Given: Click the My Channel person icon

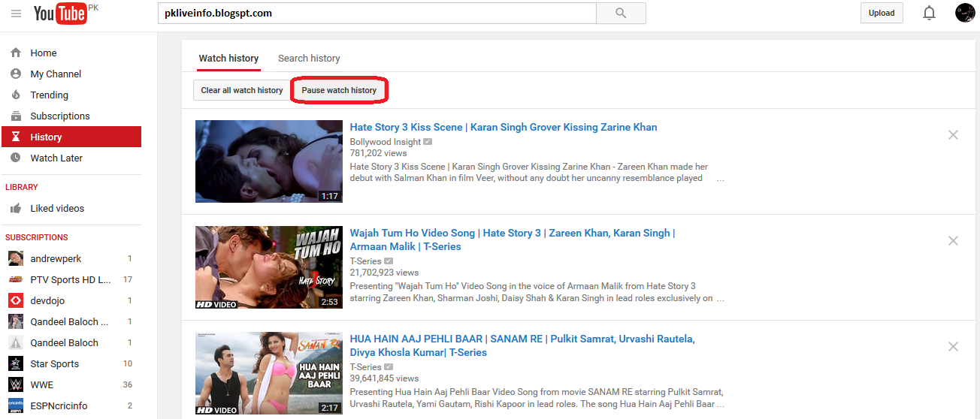Looking at the screenshot, I should point(16,74).
